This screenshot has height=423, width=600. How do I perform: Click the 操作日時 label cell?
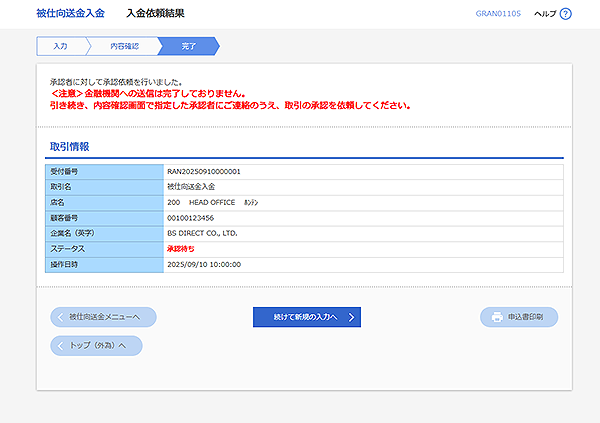104,265
